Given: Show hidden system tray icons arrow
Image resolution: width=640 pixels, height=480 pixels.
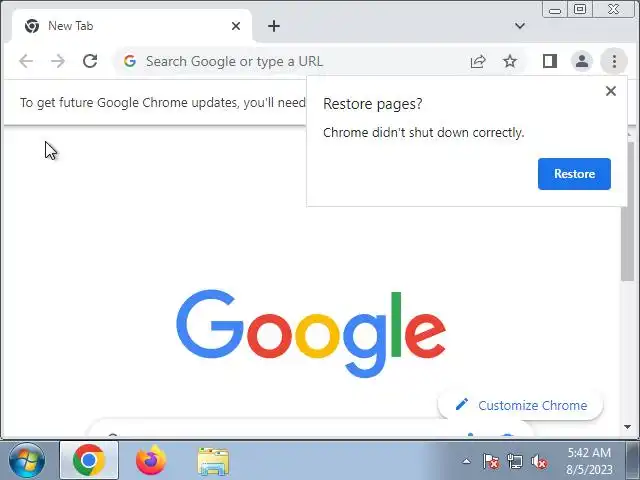Looking at the screenshot, I should pos(466,462).
